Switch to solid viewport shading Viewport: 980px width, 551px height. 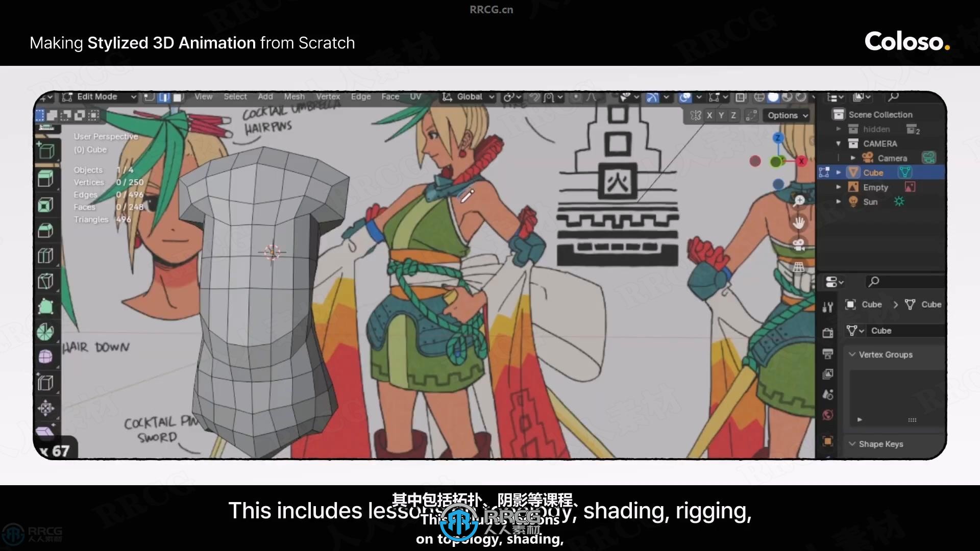tap(773, 97)
